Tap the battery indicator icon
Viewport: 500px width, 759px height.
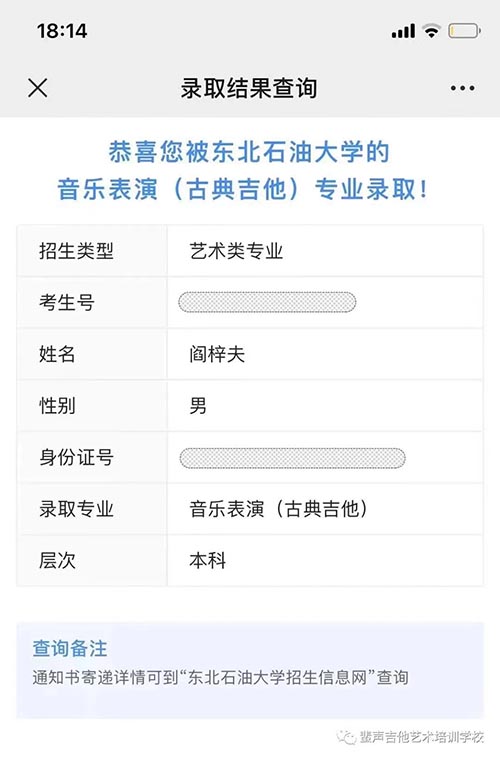pos(464,31)
